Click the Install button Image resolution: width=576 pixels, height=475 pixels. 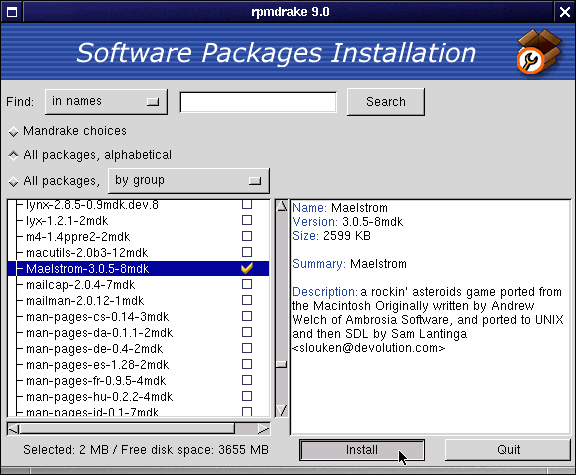362,450
